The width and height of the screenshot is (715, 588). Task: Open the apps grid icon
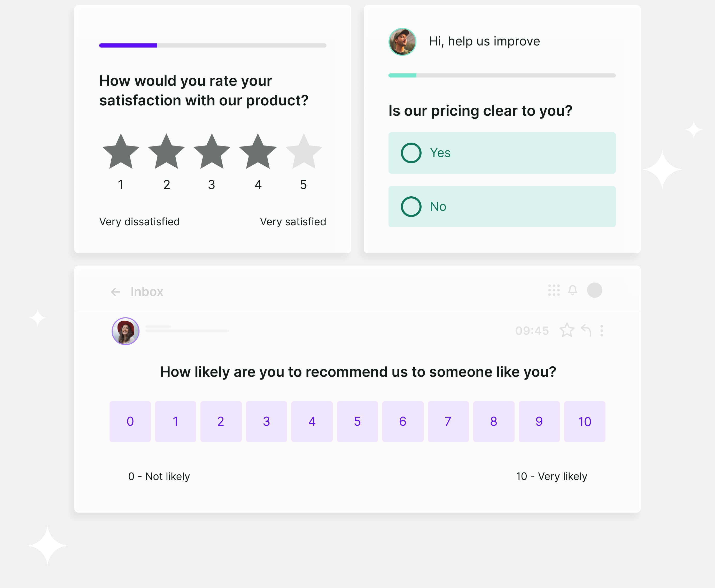(554, 290)
